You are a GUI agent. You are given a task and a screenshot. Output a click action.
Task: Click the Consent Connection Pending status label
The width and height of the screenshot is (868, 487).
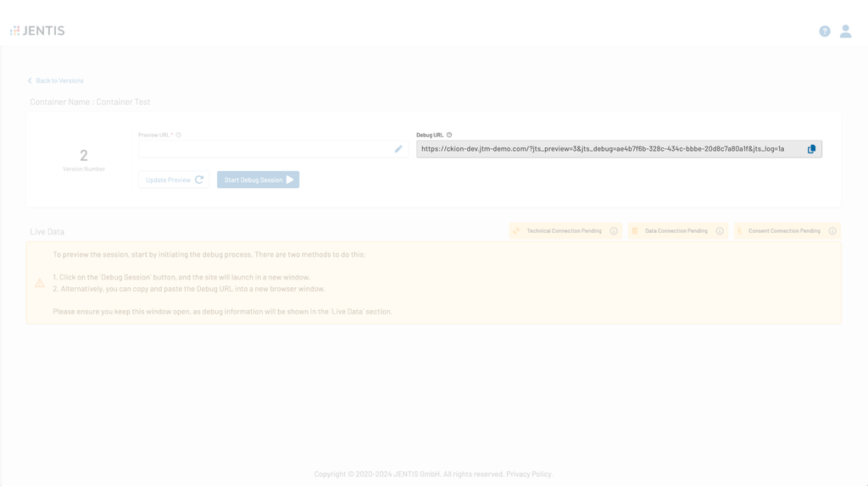(784, 231)
